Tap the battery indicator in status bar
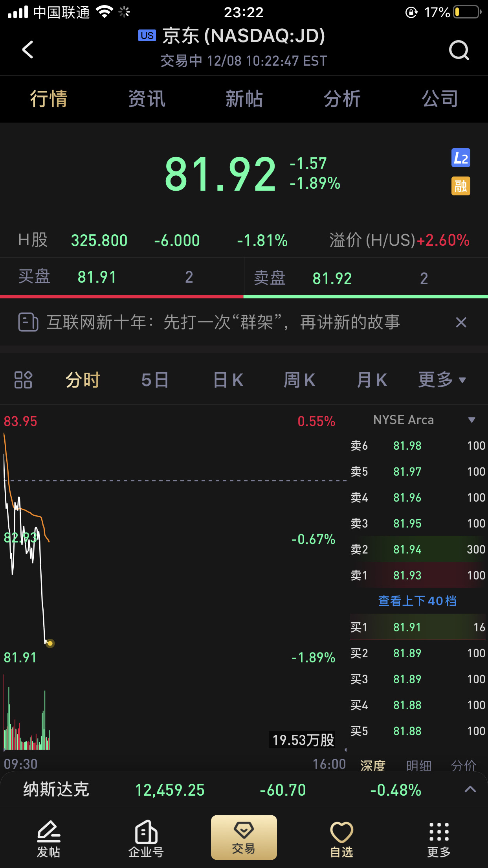The height and width of the screenshot is (868, 488). tap(467, 12)
